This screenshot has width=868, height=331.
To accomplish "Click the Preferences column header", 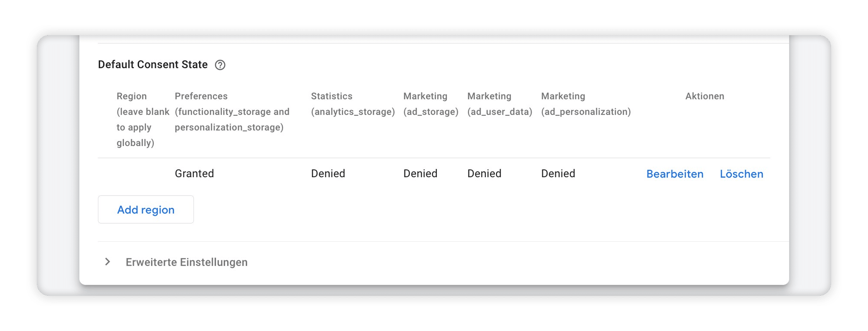I will click(232, 112).
